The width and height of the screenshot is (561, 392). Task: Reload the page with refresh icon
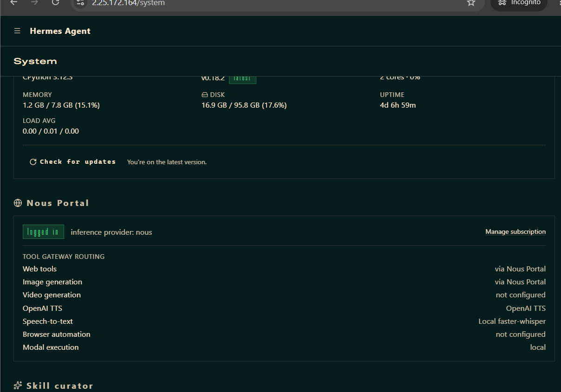[x=55, y=3]
